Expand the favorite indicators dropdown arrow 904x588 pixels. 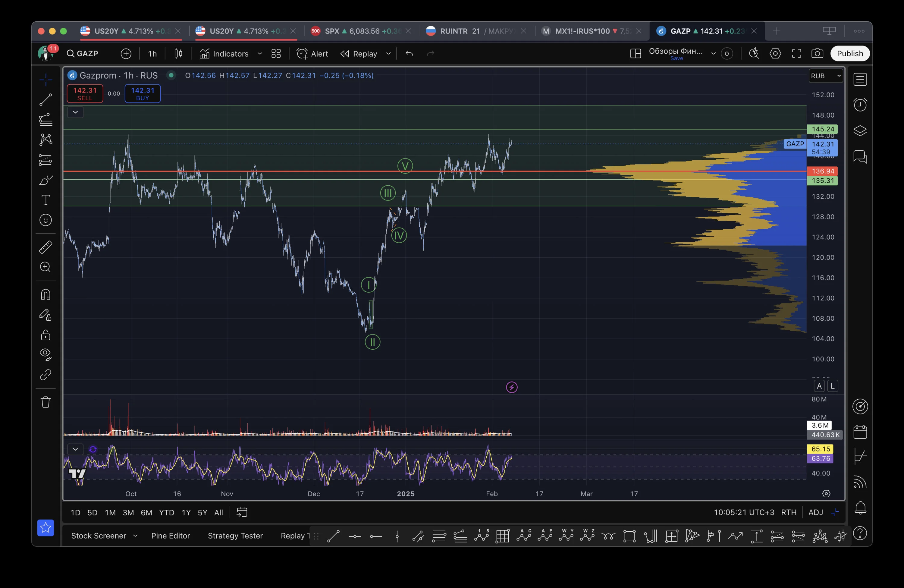[260, 54]
